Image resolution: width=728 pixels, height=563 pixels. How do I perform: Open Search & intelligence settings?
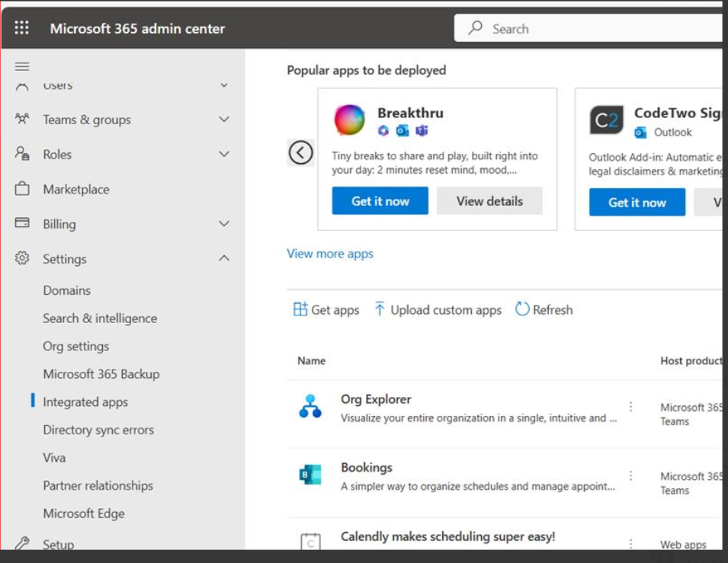100,318
